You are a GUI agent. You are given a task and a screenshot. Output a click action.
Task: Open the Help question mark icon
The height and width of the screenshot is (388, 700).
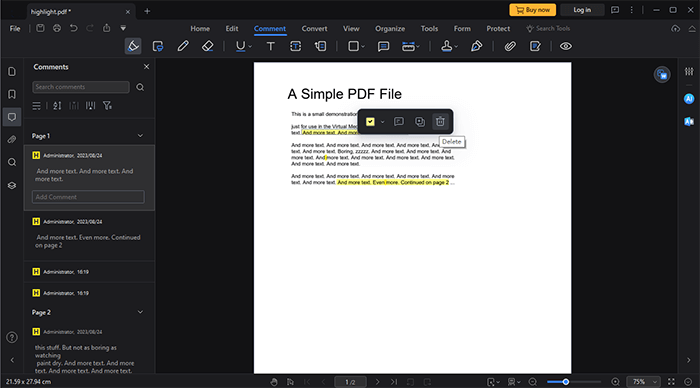[12, 338]
